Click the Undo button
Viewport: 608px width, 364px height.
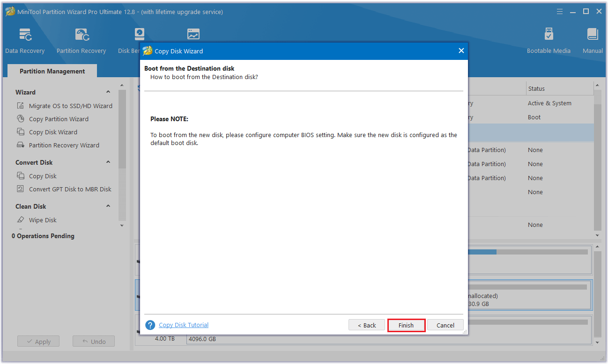tap(94, 342)
